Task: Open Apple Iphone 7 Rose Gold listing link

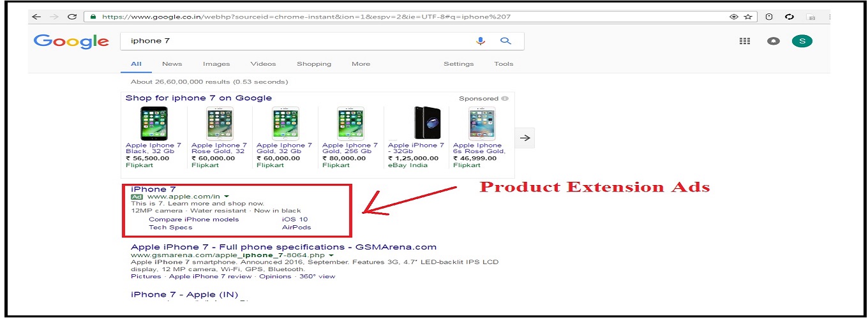Action: [x=219, y=149]
